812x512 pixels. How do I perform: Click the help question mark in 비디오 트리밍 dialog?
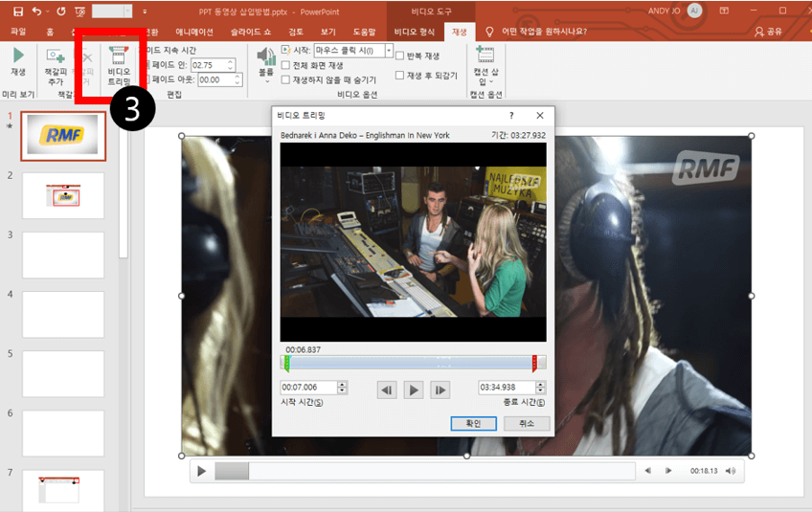(x=511, y=116)
